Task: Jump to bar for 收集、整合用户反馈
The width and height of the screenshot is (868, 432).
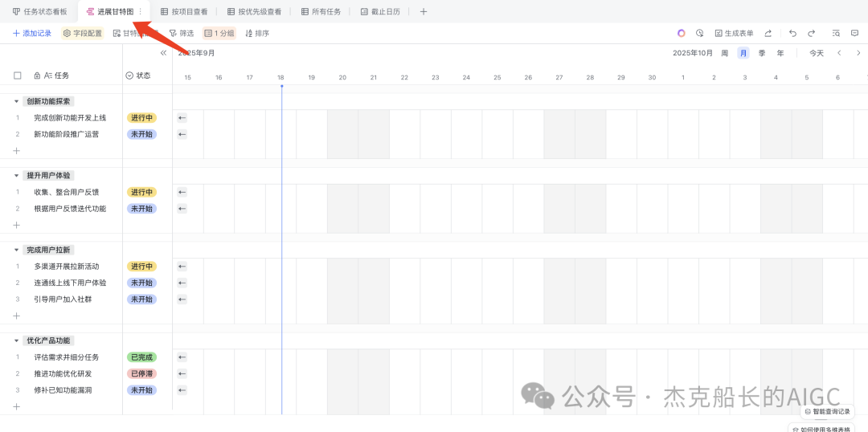Action: (182, 192)
